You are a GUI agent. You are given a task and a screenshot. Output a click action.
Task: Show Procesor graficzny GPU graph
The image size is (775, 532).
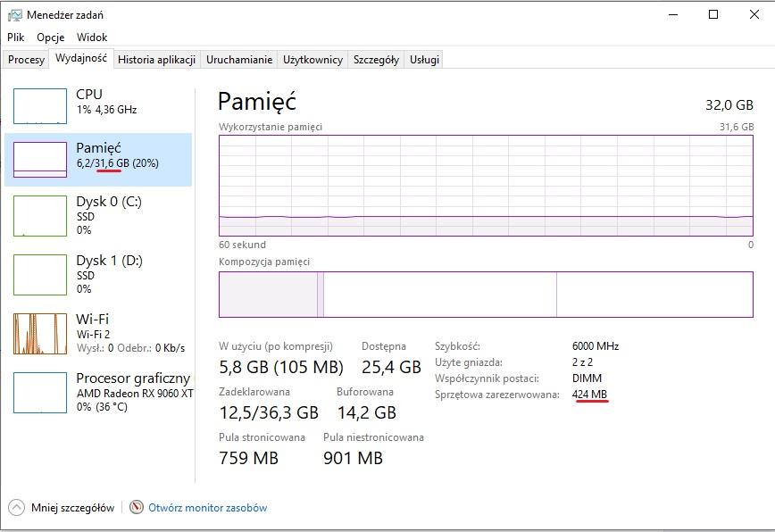click(x=40, y=393)
